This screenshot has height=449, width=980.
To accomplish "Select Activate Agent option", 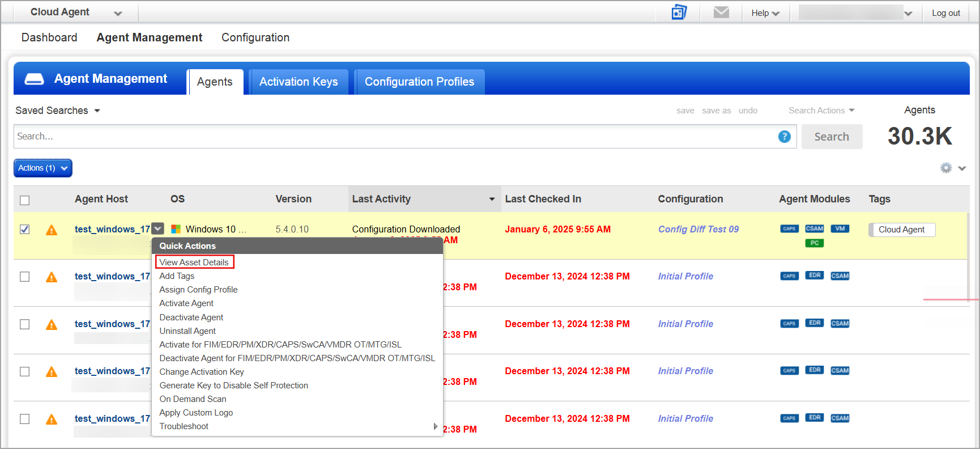I will [x=186, y=303].
